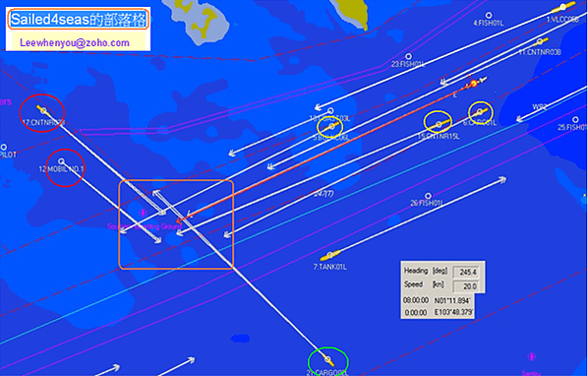The width and height of the screenshot is (588, 376).
Task: Select the 6:CARG01L ship in yellow circle
Action: point(480,112)
